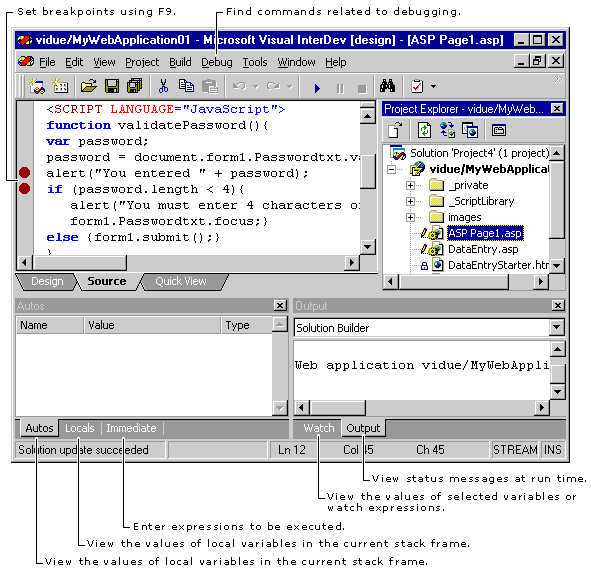The height and width of the screenshot is (572, 591).
Task: Open the Edit menu
Action: pos(74,62)
